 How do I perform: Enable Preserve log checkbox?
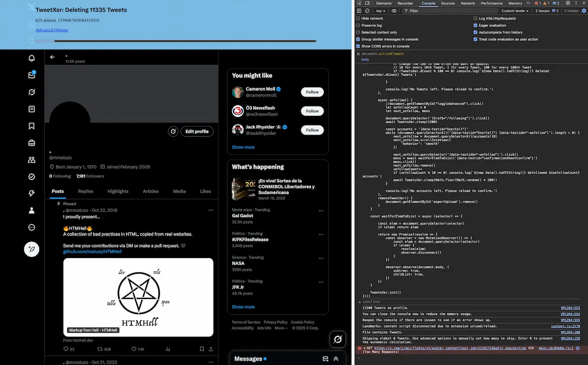pyautogui.click(x=358, y=26)
